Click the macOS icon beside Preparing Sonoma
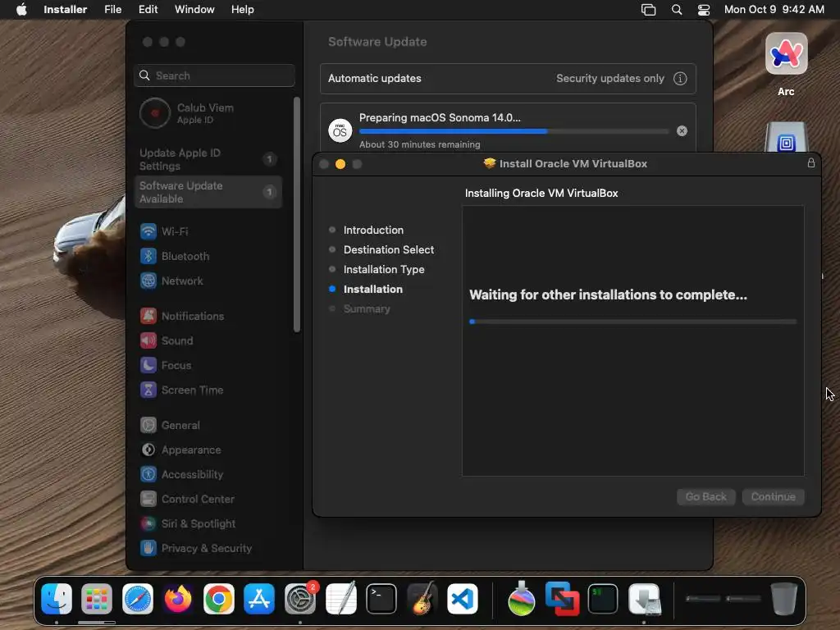This screenshot has height=630, width=840. [340, 130]
